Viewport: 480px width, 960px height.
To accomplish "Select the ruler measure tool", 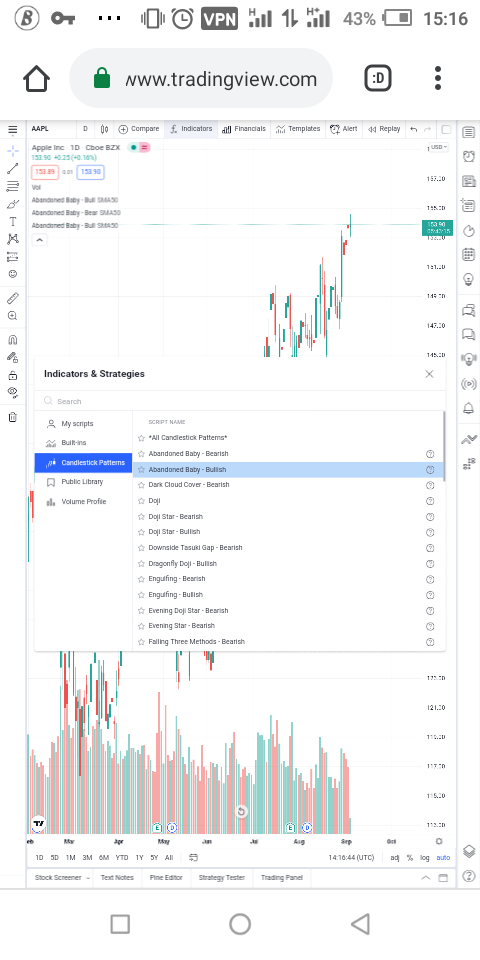I will point(12,298).
